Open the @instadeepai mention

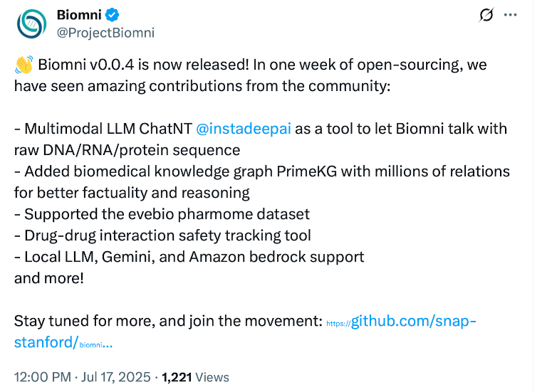click(x=243, y=129)
